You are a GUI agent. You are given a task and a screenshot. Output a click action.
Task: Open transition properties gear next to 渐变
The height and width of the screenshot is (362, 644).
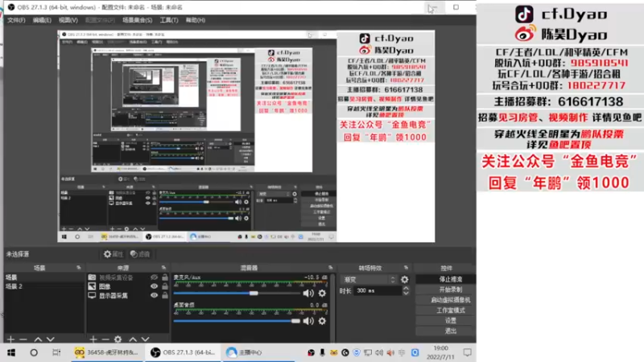point(405,279)
